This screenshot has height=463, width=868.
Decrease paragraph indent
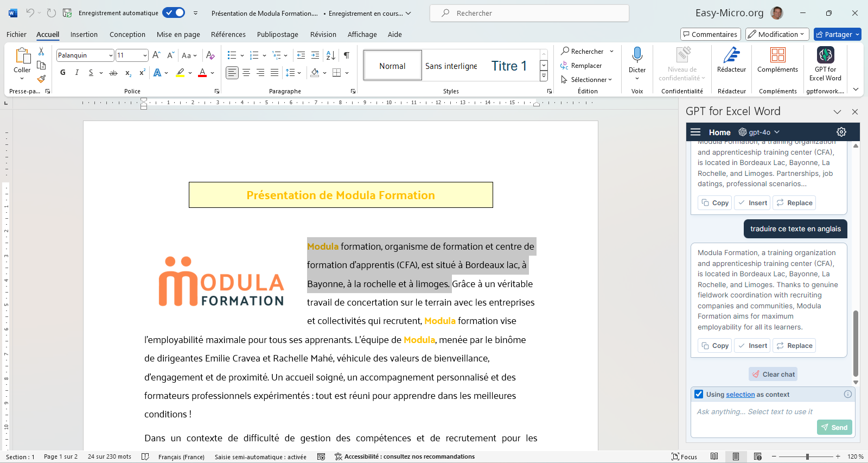tap(301, 55)
